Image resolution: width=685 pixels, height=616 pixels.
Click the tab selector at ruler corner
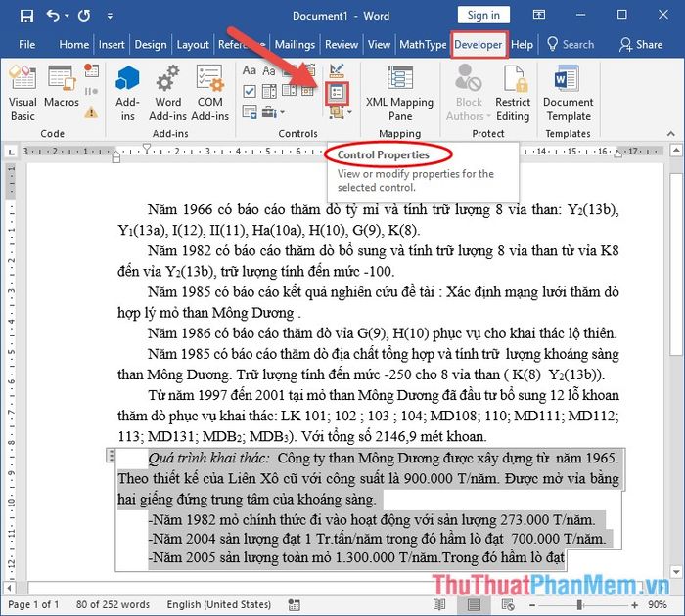[12, 152]
